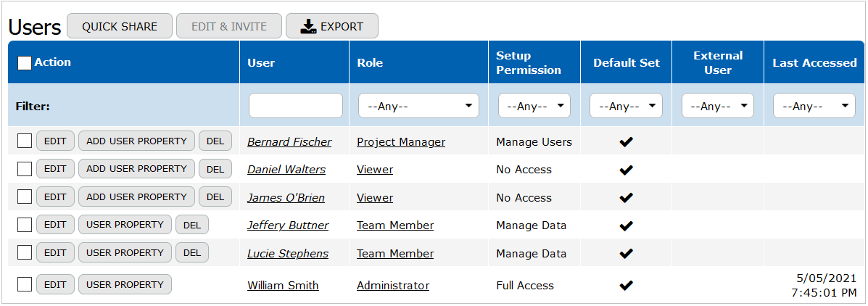Screen dimensions: 868x306
Task: Open the External User filter dropdown
Action: [x=717, y=106]
